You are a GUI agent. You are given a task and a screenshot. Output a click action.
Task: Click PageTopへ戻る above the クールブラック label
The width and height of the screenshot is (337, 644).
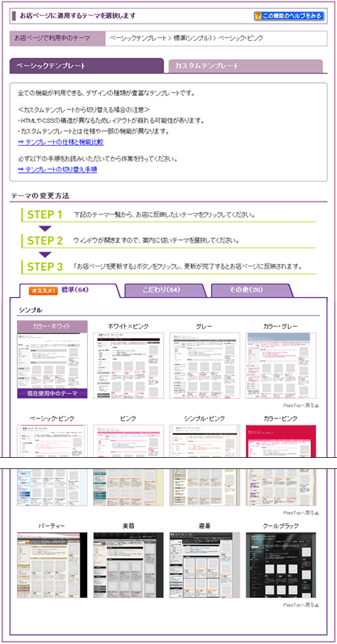301,513
